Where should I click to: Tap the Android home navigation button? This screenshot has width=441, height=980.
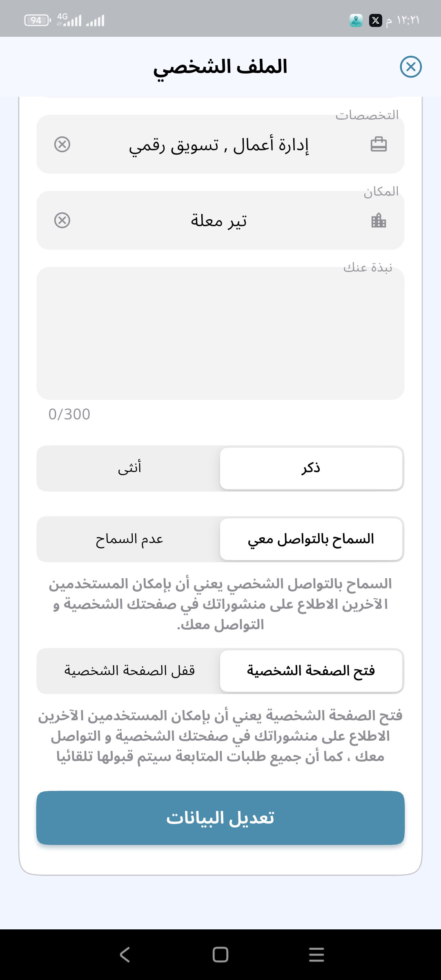[220, 954]
